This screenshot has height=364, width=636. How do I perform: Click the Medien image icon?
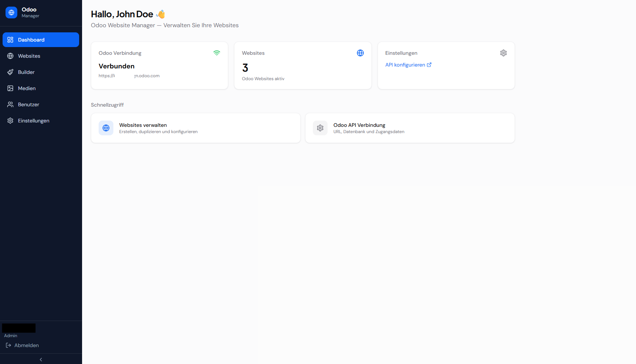pos(10,88)
